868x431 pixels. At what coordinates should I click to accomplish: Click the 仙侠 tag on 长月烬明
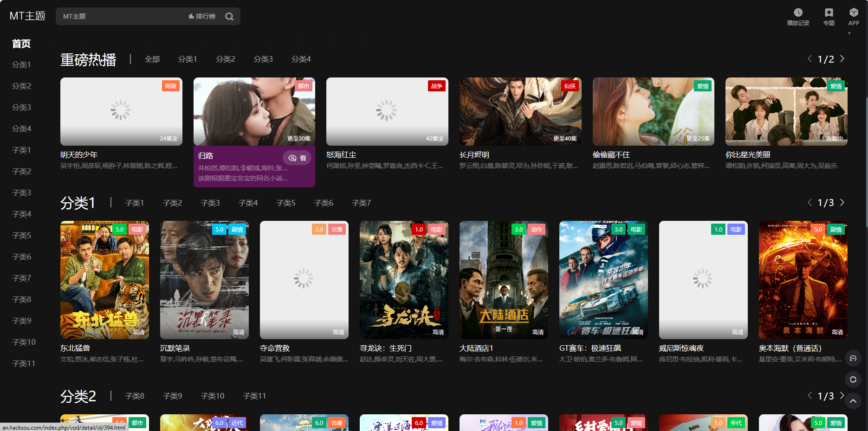[570, 86]
